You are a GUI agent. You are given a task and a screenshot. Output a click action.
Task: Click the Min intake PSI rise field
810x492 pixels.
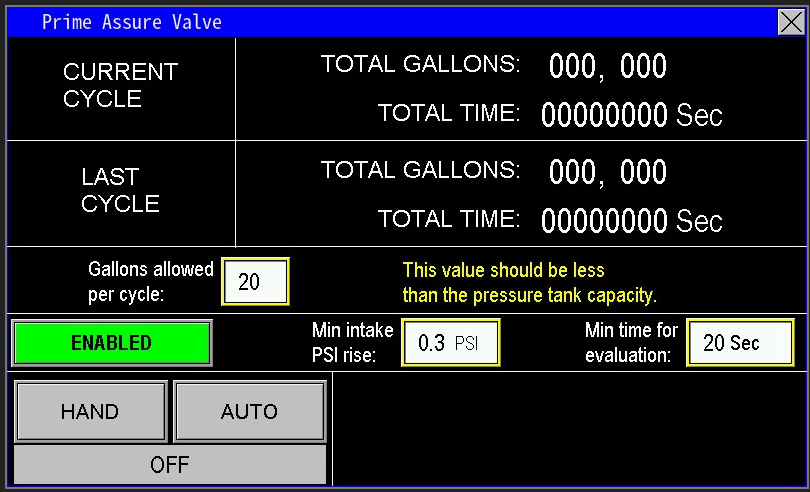450,343
